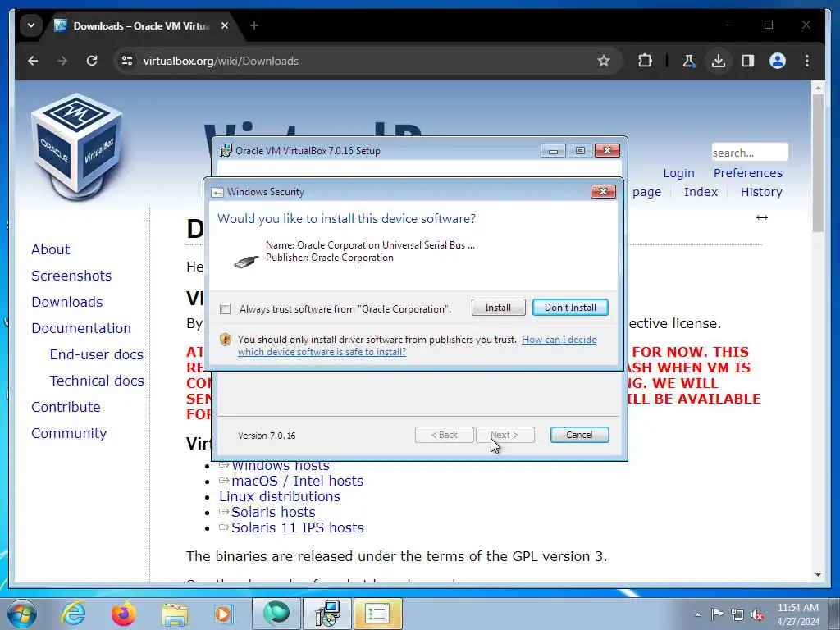Open Screenshots in the sidebar

click(x=71, y=276)
